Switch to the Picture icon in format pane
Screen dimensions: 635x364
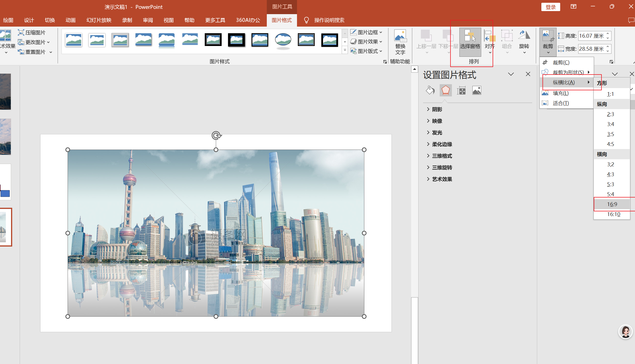(477, 90)
